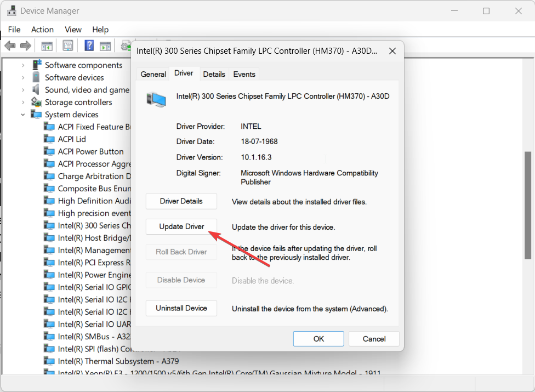Viewport: 535px width, 392px height.
Task: Select the Driver tab
Action: pyautogui.click(x=184, y=73)
